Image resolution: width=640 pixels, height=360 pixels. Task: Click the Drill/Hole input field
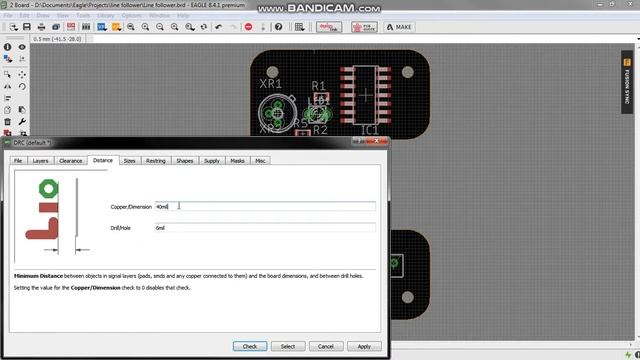tap(265, 228)
